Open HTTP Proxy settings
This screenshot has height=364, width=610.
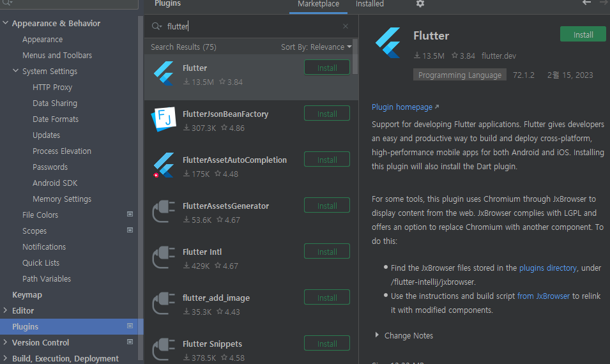[x=52, y=87]
